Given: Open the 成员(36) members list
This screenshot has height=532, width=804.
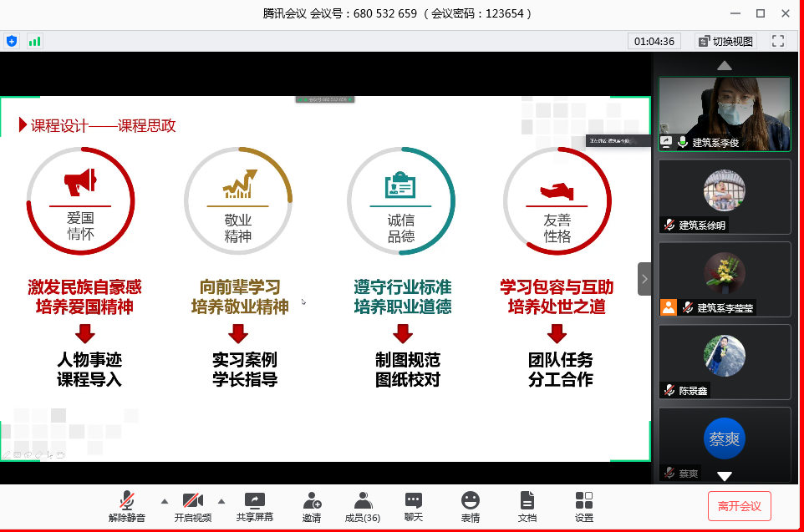Looking at the screenshot, I should tap(363, 505).
